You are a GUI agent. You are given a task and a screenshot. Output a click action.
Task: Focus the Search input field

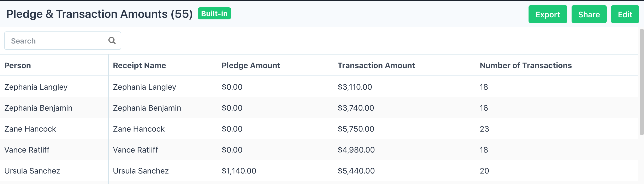62,41
